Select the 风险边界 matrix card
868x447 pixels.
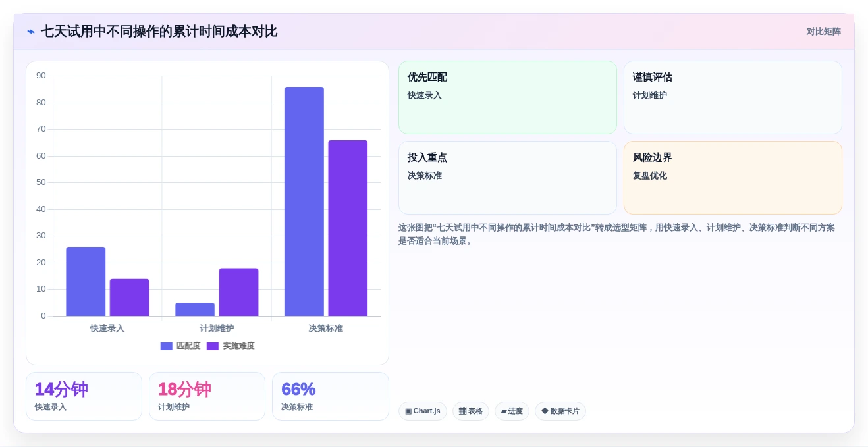(x=733, y=178)
